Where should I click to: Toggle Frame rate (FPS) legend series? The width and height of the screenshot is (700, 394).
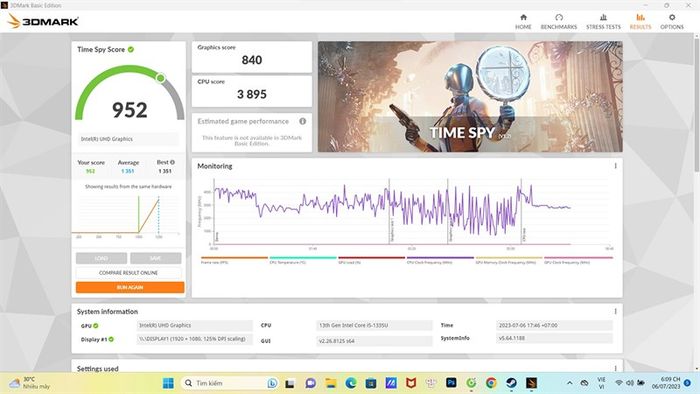point(234,260)
